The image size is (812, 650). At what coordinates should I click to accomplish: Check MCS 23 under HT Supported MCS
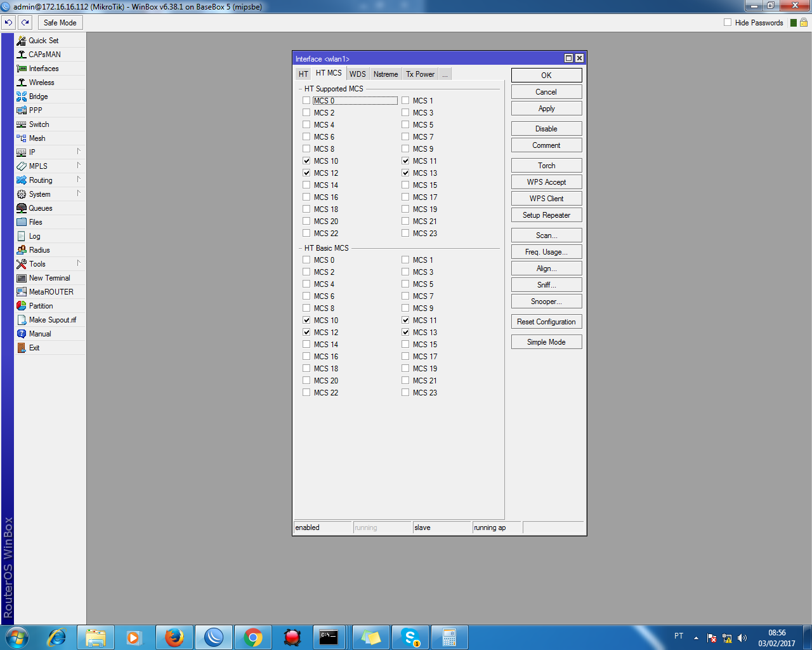406,234
